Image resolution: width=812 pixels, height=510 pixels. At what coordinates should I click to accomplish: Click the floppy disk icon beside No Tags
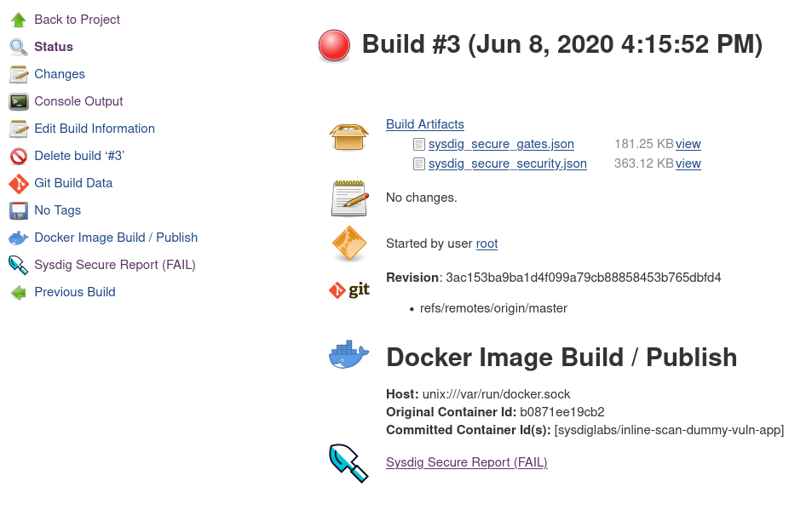pos(18,210)
